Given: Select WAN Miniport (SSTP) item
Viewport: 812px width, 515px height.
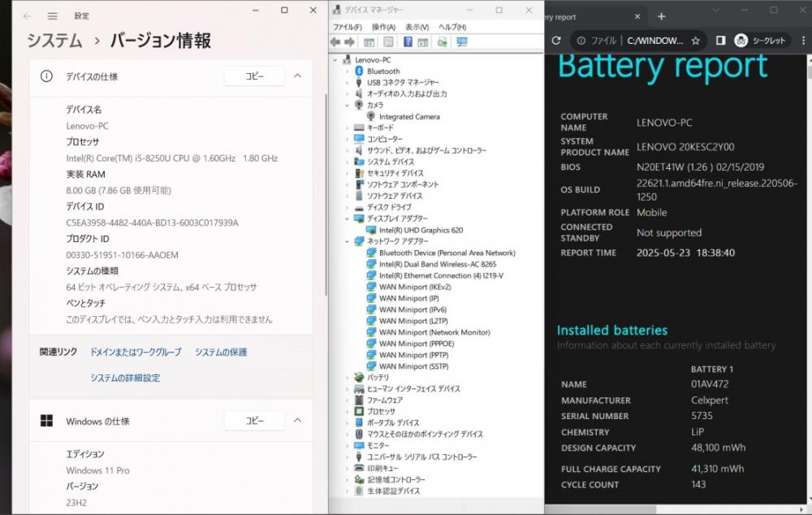Looking at the screenshot, I should point(414,366).
